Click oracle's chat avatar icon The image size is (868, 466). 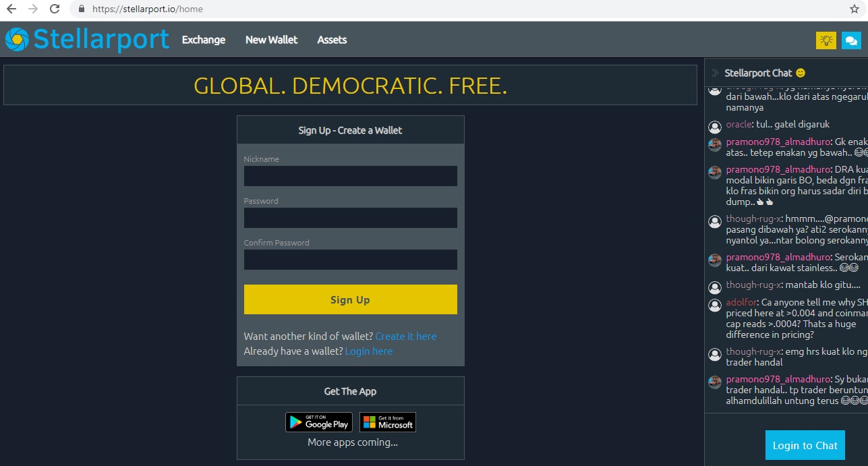click(715, 126)
